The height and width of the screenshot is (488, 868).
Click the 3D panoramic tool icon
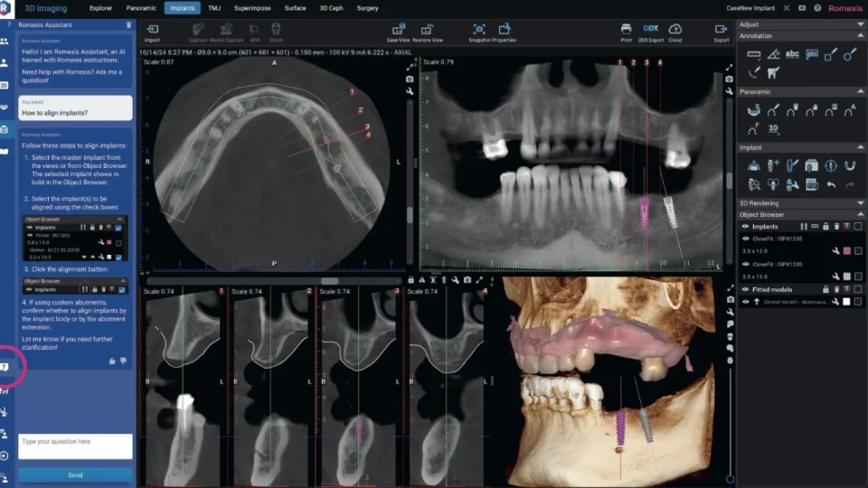pos(773,128)
